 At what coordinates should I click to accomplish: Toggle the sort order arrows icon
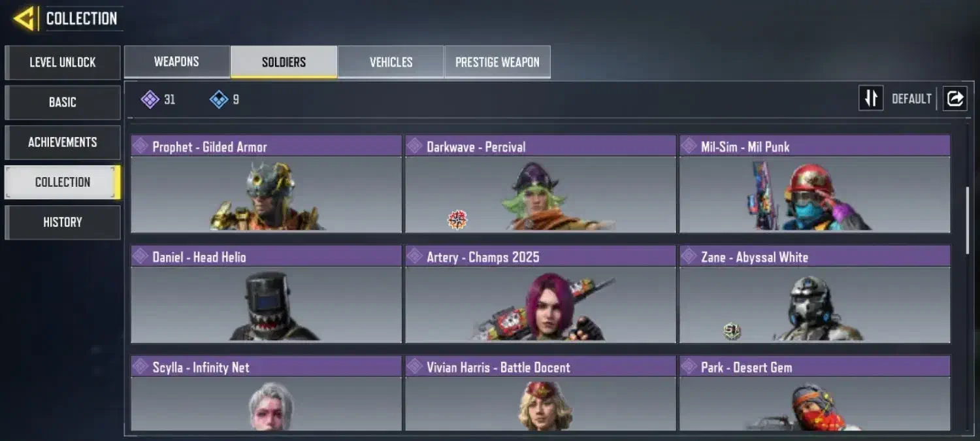(871, 99)
